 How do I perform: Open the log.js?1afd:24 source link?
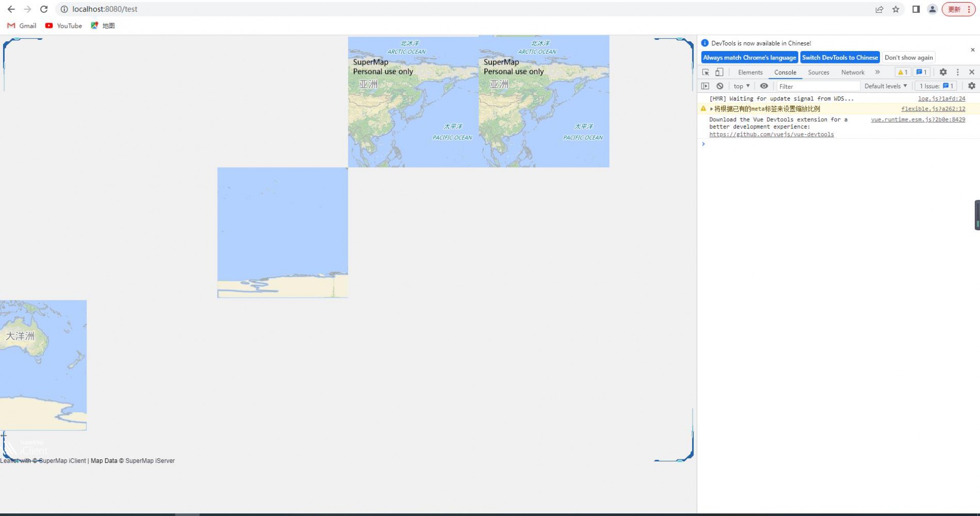(941, 99)
